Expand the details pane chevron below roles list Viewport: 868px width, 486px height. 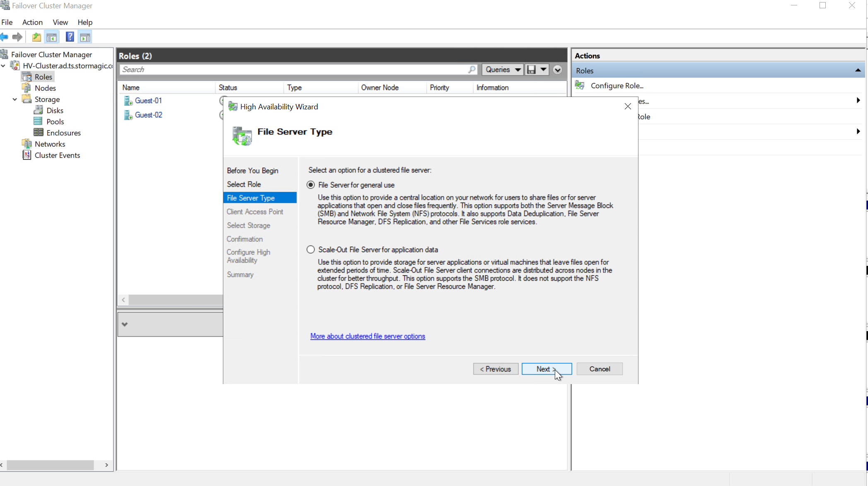[125, 324]
